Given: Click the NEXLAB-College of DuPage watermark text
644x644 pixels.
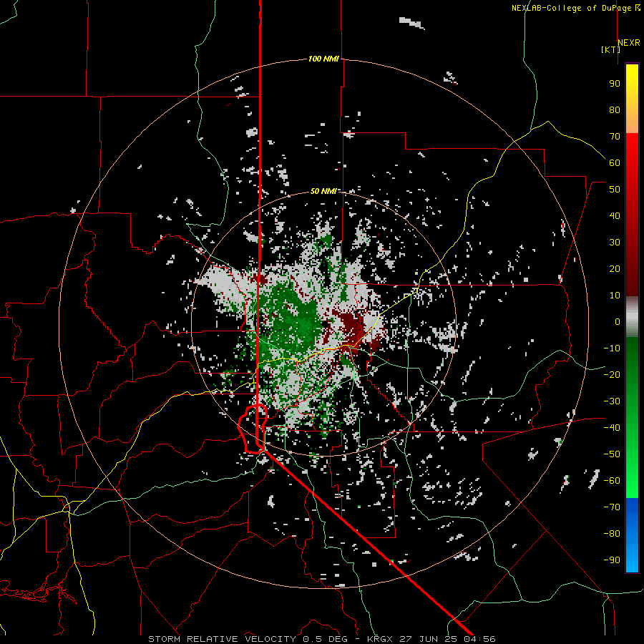Looking at the screenshot, I should [x=573, y=8].
